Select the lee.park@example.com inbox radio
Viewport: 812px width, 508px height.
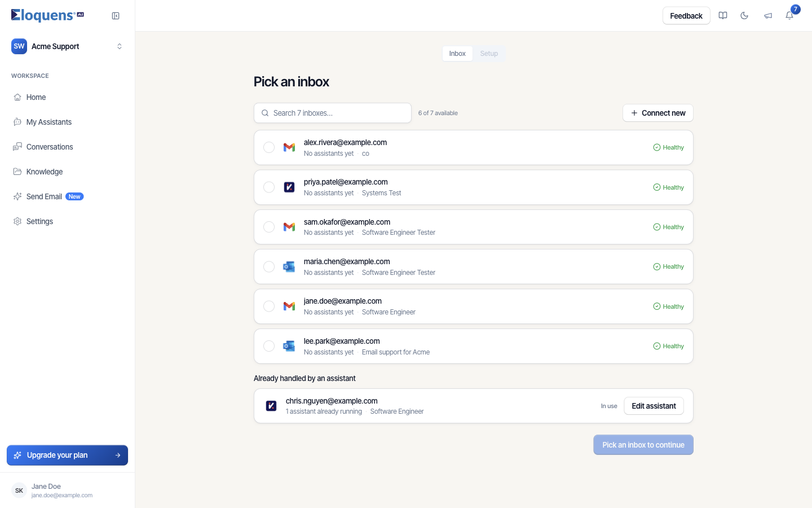(x=269, y=346)
